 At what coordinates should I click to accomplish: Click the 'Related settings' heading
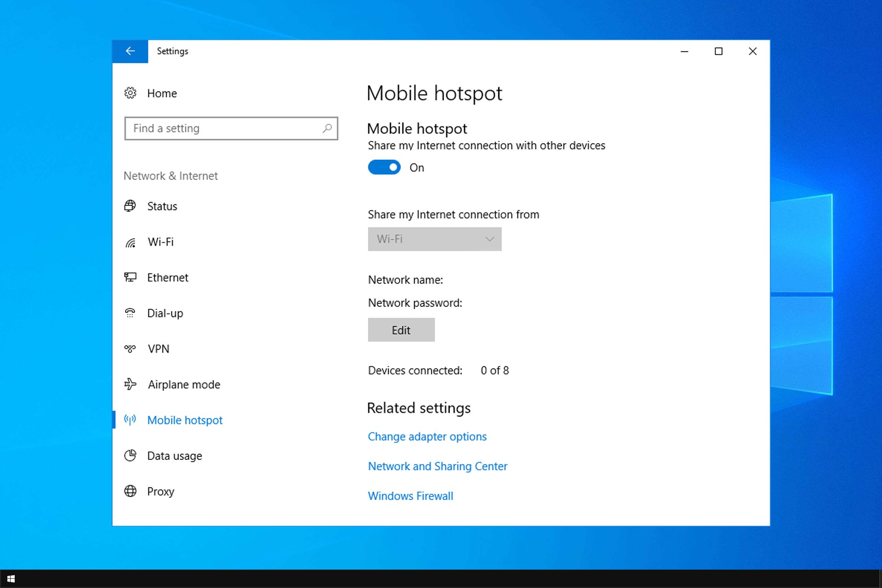tap(419, 408)
